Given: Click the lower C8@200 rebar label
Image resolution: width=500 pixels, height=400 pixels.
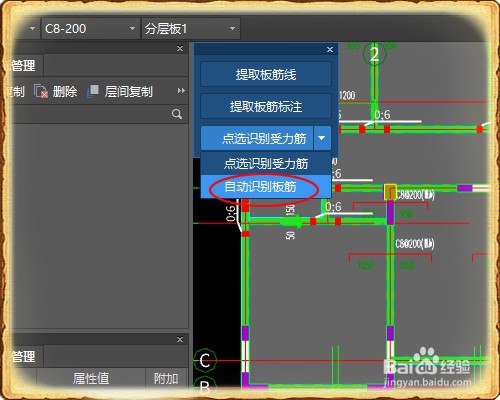Looking at the screenshot, I should (415, 244).
